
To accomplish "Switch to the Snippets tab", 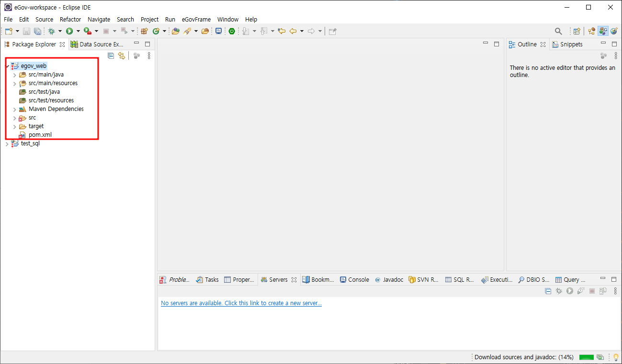I will click(x=567, y=44).
